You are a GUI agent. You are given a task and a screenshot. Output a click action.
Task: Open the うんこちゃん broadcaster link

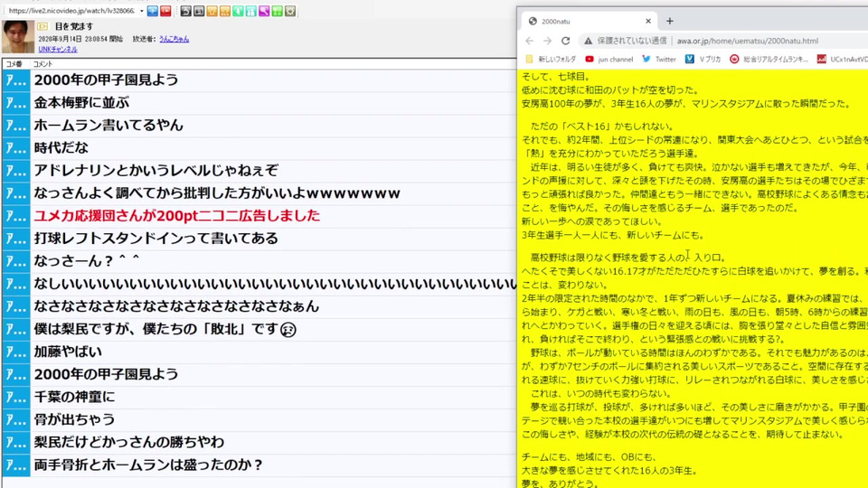click(174, 39)
